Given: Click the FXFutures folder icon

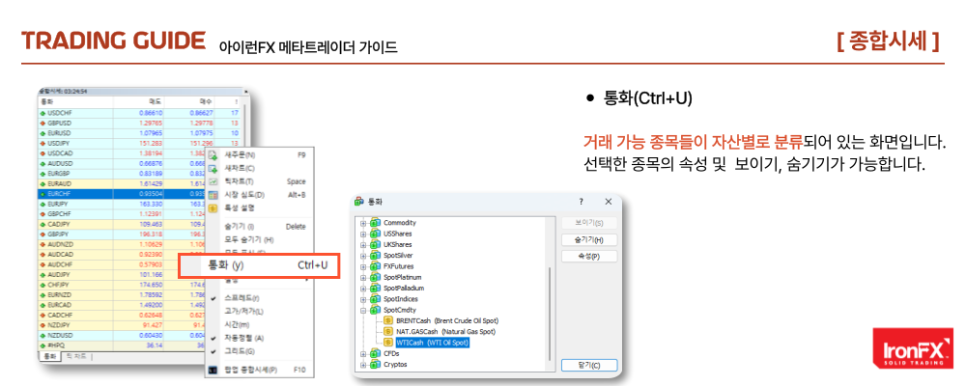Looking at the screenshot, I should coord(375,266).
